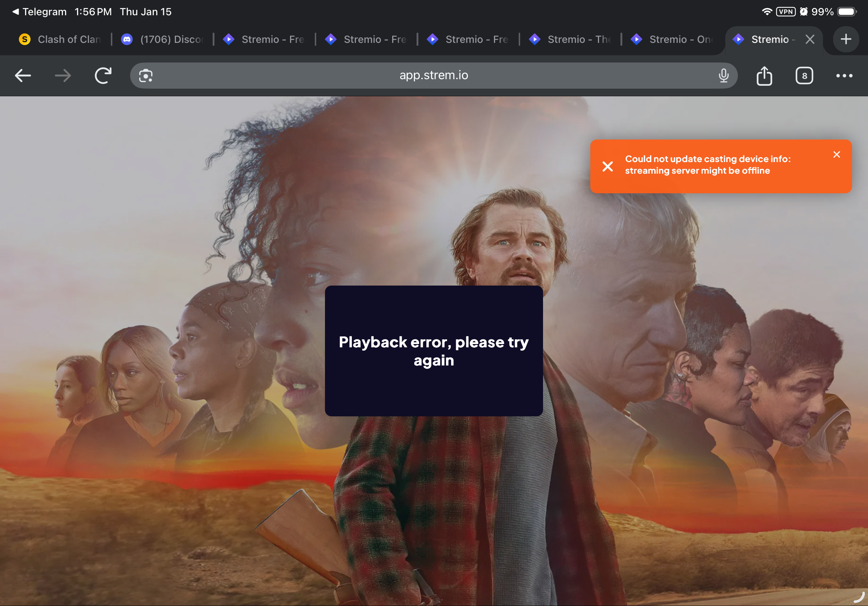Open the tab switcher showing 8 tabs
Screen dimensions: 868x606
tap(804, 76)
